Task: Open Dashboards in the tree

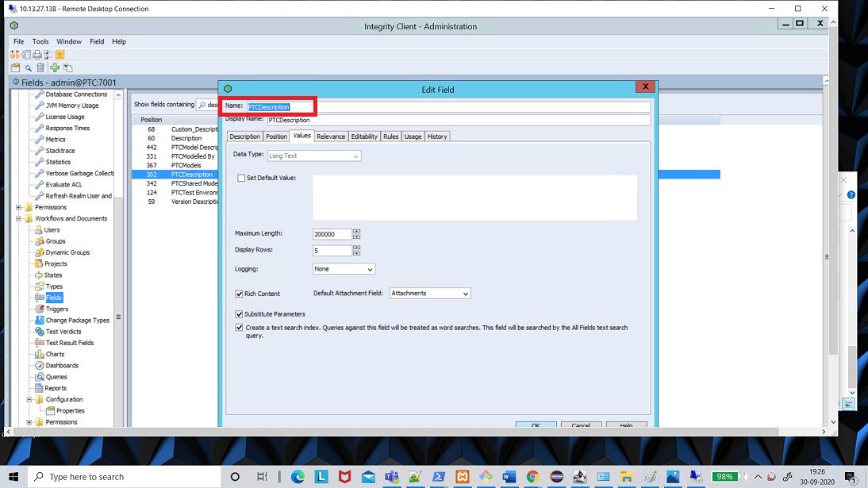Action: coord(61,365)
